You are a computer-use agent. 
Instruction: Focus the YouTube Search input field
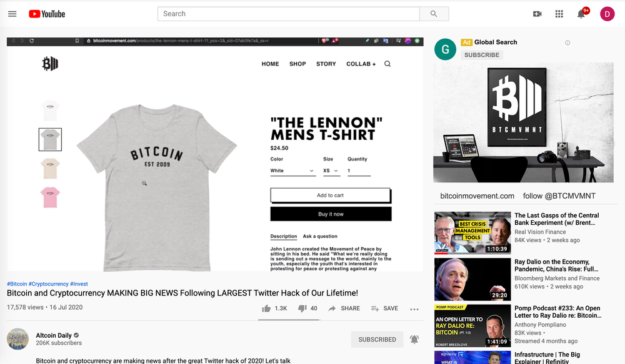(x=289, y=14)
